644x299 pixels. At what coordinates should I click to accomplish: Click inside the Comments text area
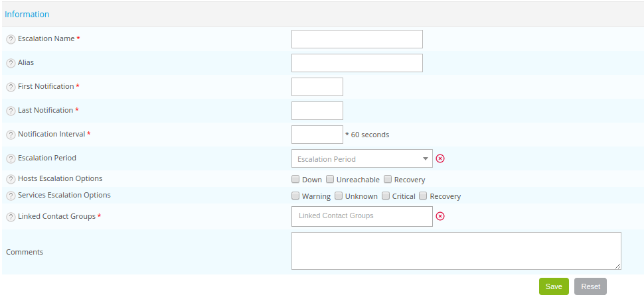[455, 251]
